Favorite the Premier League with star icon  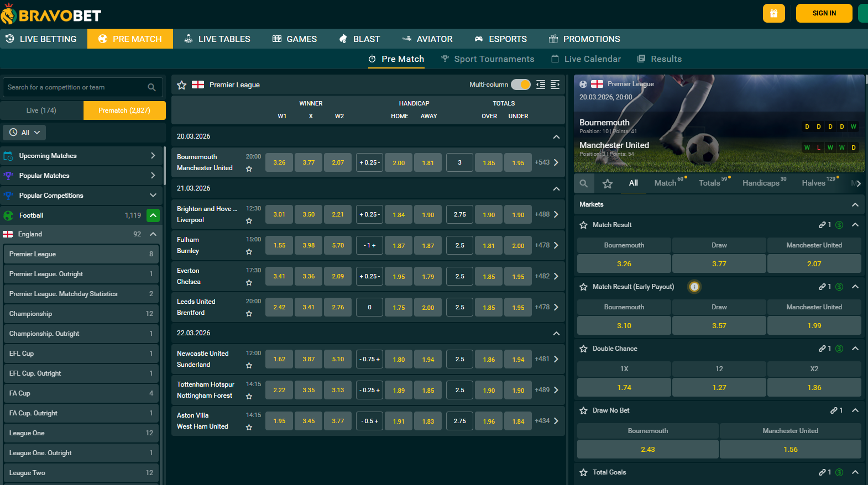click(181, 85)
